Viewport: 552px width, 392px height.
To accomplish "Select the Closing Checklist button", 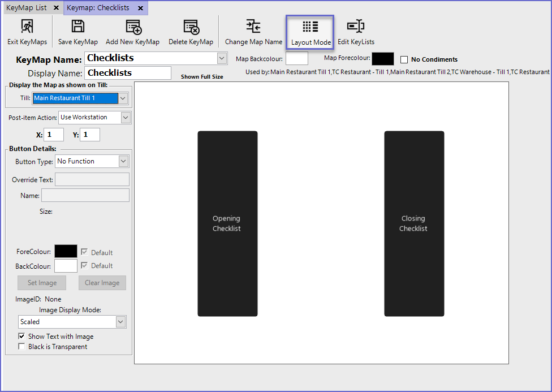I will tap(413, 223).
